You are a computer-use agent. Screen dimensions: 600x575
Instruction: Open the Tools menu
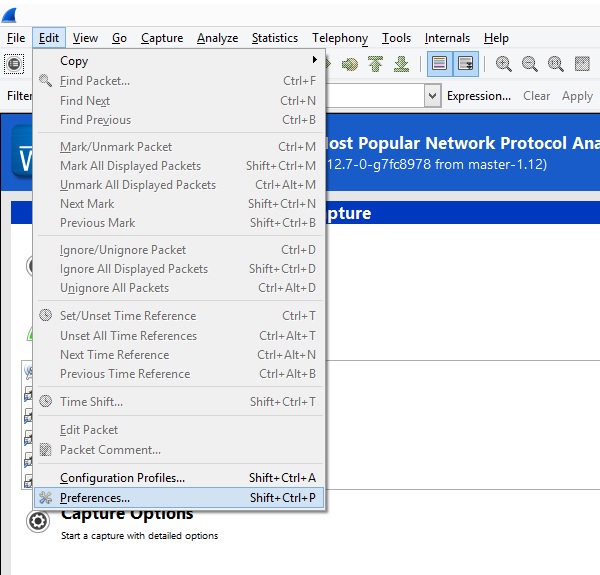point(396,38)
